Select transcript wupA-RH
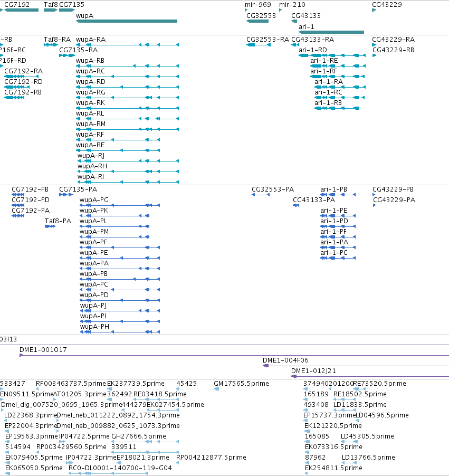Viewport: 449px width, 476px height. coord(128,172)
